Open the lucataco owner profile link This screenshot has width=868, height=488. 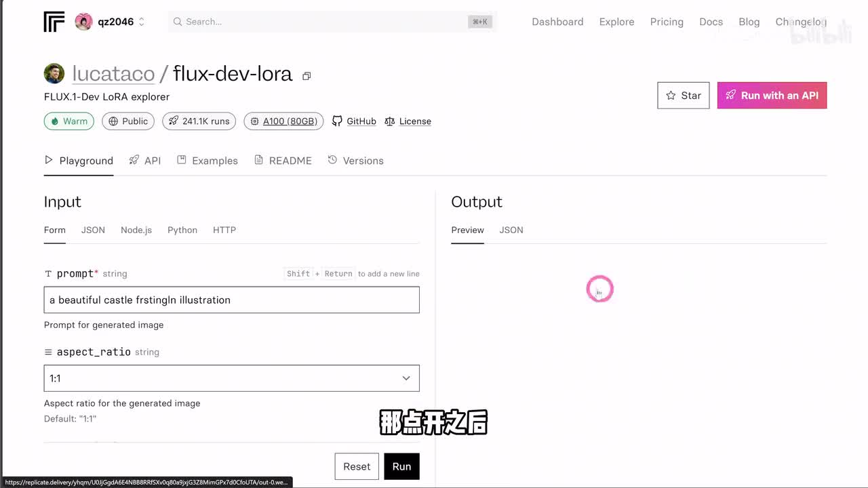113,74
